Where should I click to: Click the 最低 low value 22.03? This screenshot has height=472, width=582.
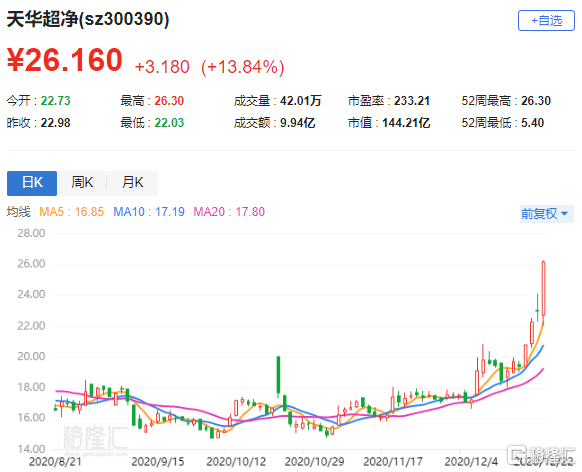click(x=169, y=123)
